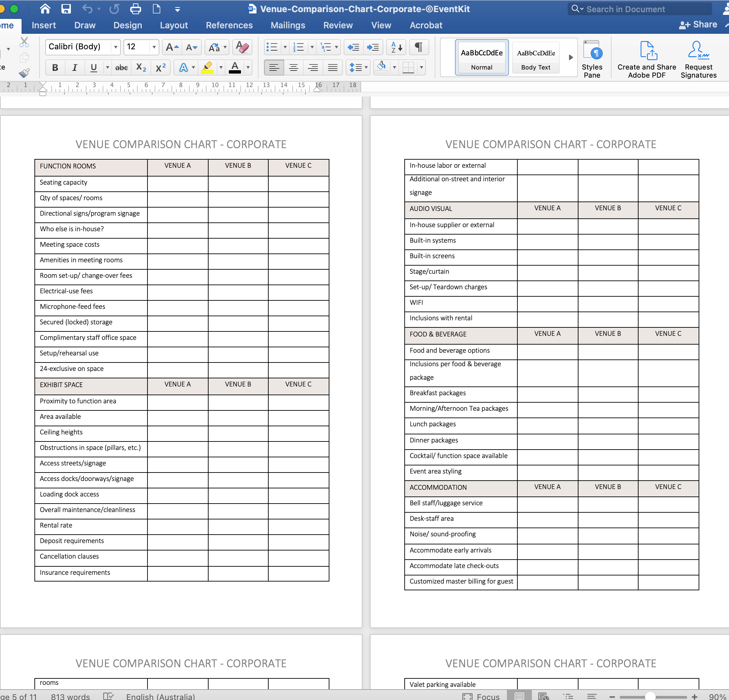The height and width of the screenshot is (700, 729).
Task: Click the Search in Document field
Action: pyautogui.click(x=640, y=9)
